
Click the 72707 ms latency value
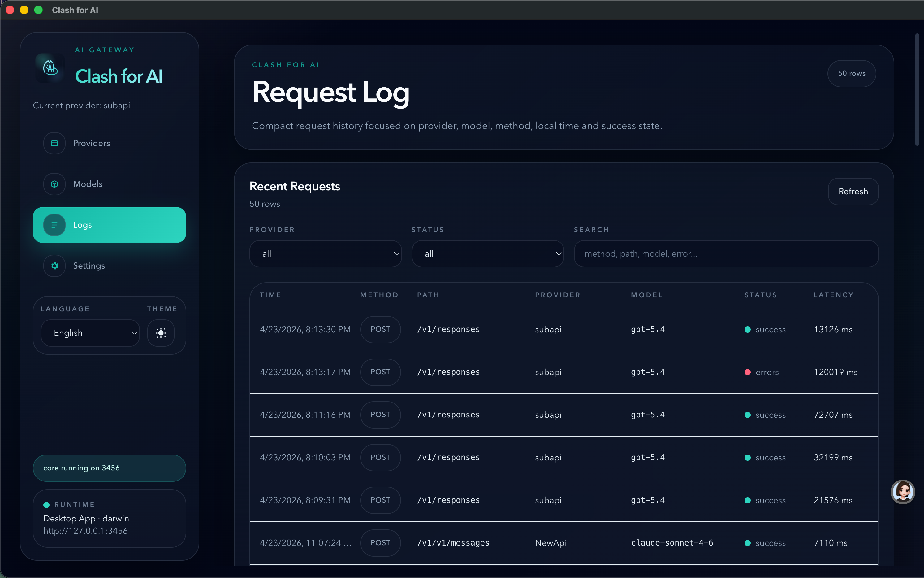[x=833, y=415]
